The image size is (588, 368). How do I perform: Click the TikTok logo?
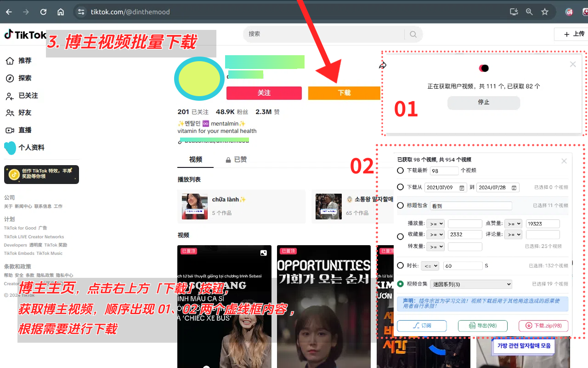[x=25, y=34]
